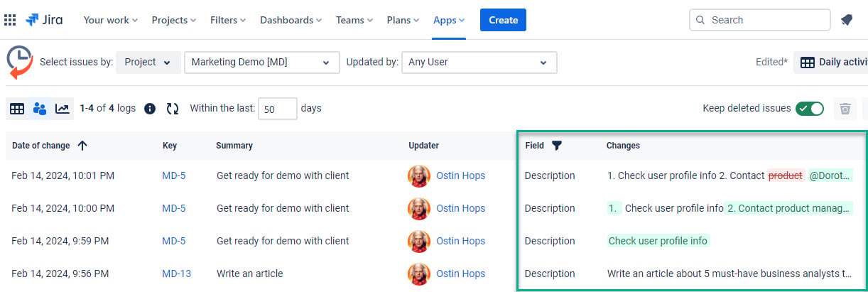Click the Daily activity grid icon
Image resolution: width=868 pixels, height=292 pixels.
808,63
